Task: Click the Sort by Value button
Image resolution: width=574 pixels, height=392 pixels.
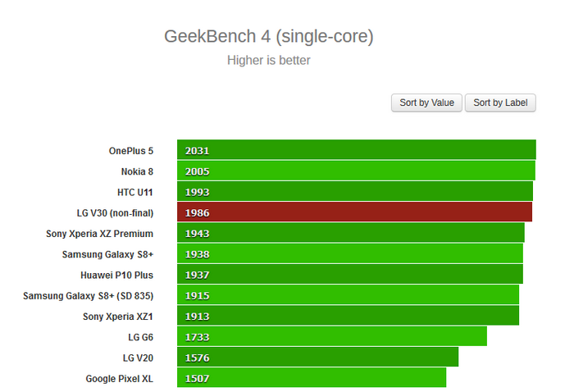Action: (426, 103)
